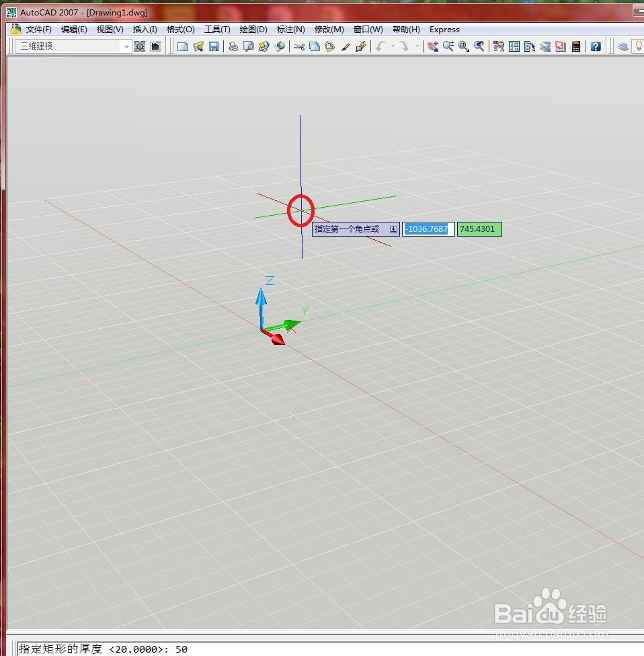The image size is (644, 656).
Task: Click the dynamic prompt options arrow button
Action: (393, 229)
